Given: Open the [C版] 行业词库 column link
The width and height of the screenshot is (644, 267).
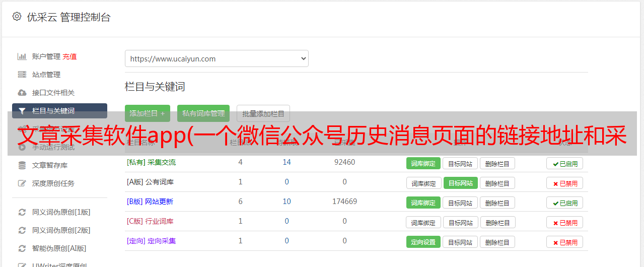Looking at the screenshot, I should (150, 221).
